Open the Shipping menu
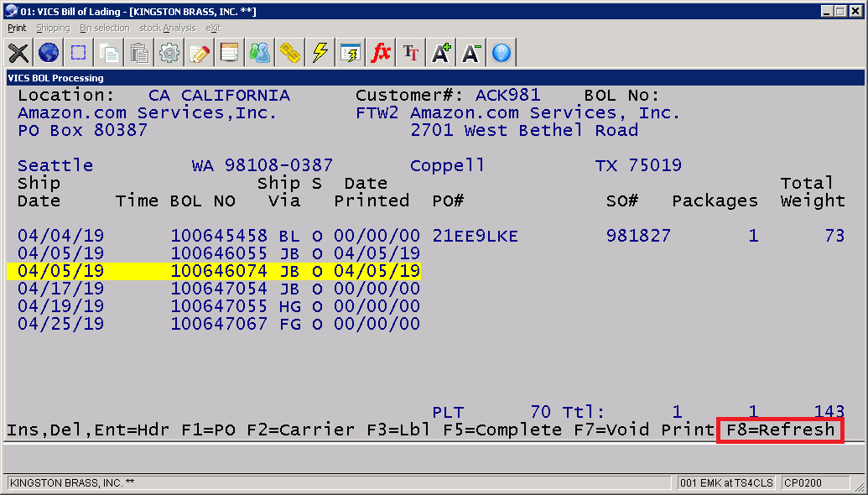This screenshot has width=868, height=495. pos(53,28)
